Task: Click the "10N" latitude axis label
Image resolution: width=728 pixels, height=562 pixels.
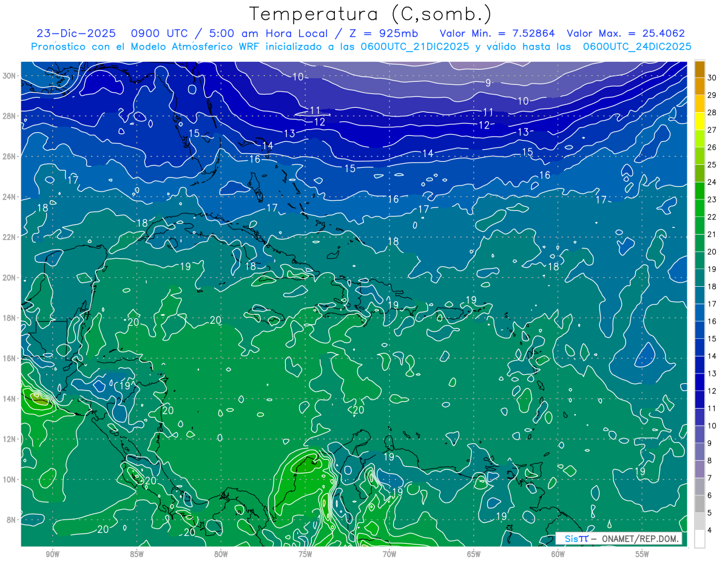Action: 10,480
